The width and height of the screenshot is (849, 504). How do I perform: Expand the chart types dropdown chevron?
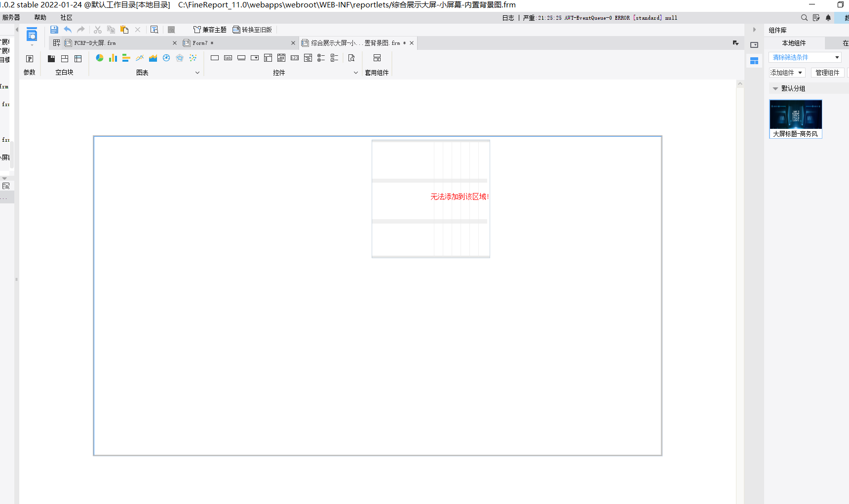pyautogui.click(x=197, y=73)
